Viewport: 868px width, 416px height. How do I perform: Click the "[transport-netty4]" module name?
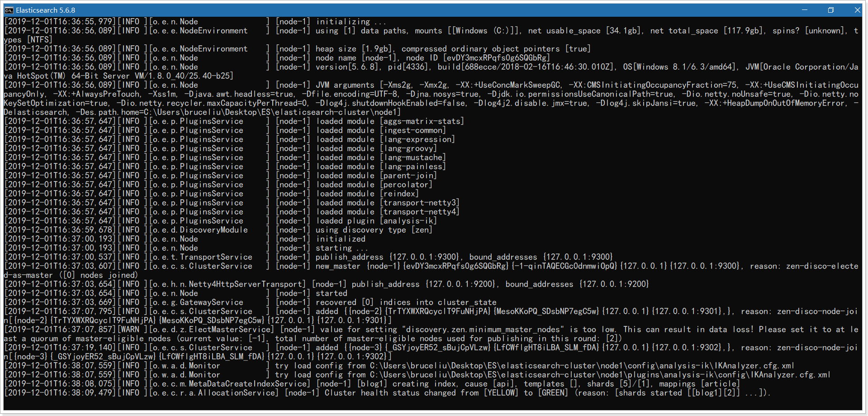tap(419, 212)
